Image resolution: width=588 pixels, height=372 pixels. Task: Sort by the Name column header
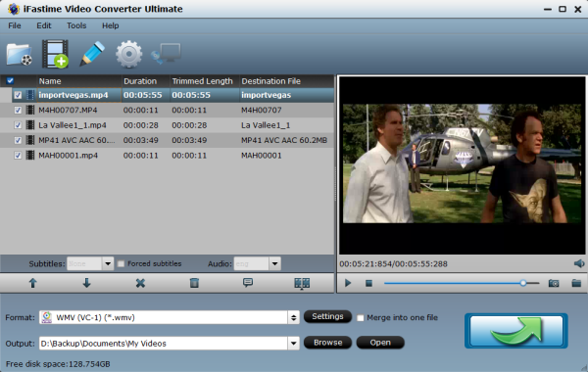[78, 81]
